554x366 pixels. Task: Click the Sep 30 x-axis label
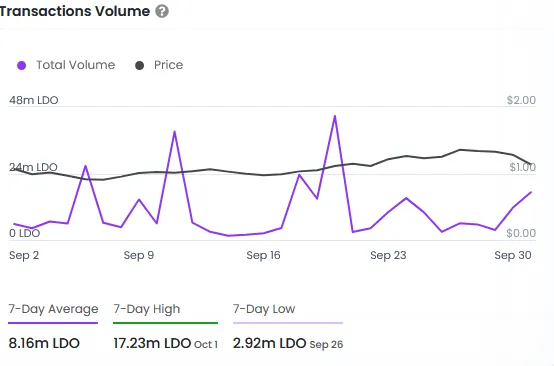pos(513,255)
